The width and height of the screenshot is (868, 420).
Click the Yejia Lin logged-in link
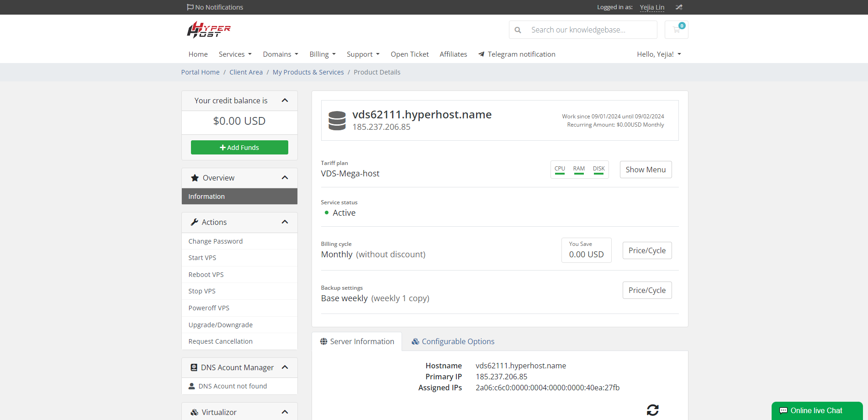652,7
